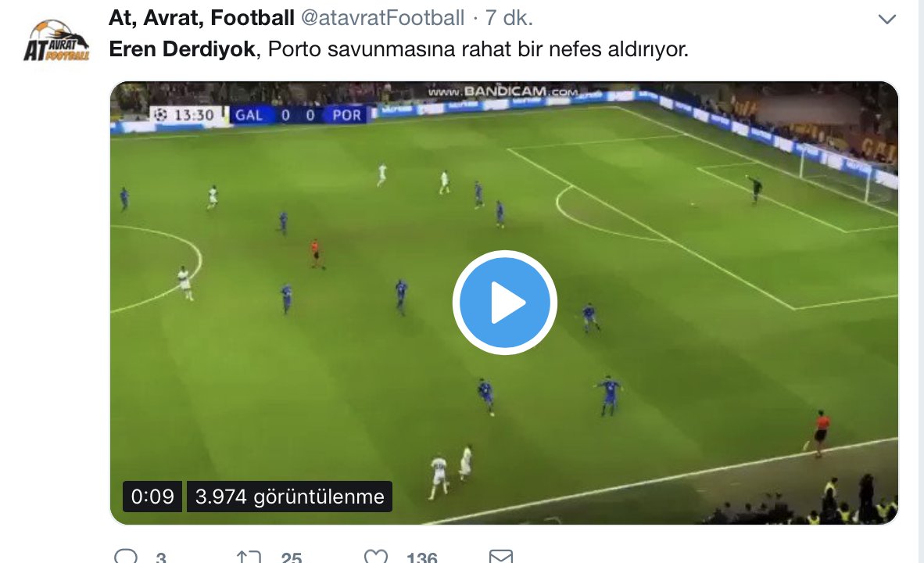Open the tweet options chevron menu

tap(887, 20)
